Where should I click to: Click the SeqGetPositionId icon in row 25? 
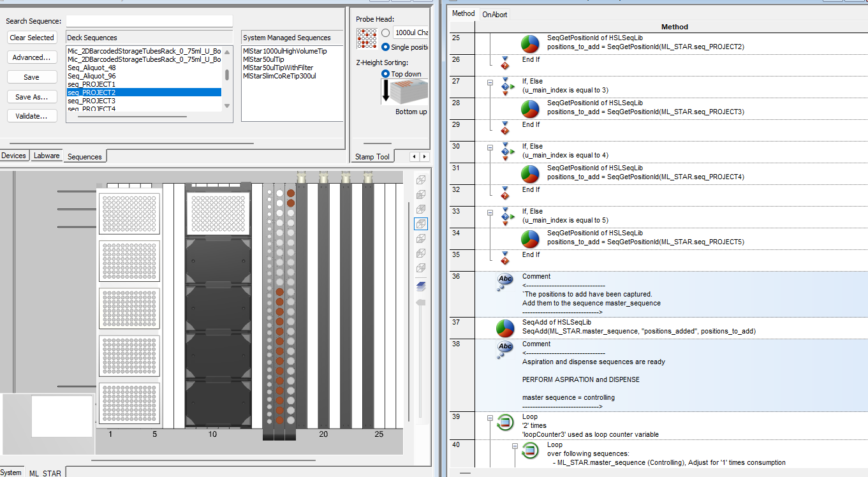coord(530,43)
